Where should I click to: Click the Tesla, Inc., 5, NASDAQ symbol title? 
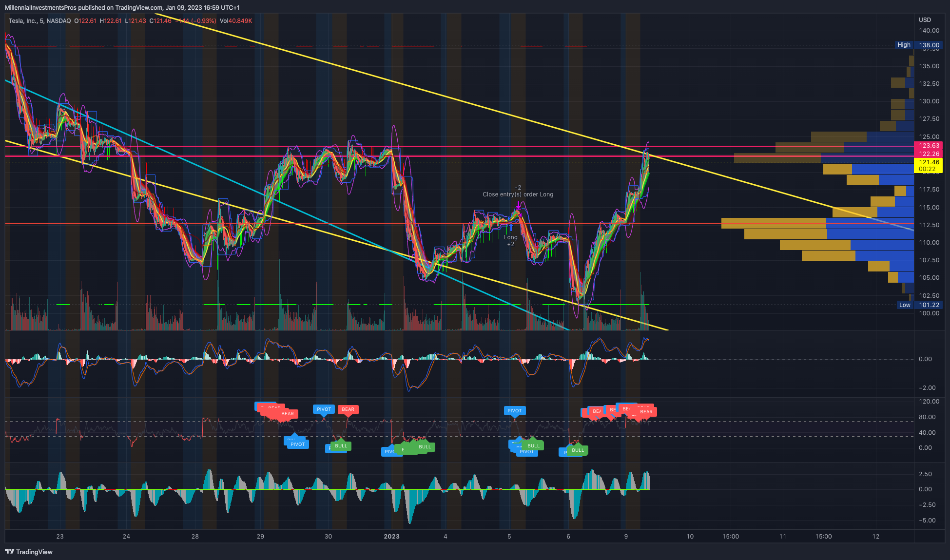(x=39, y=21)
